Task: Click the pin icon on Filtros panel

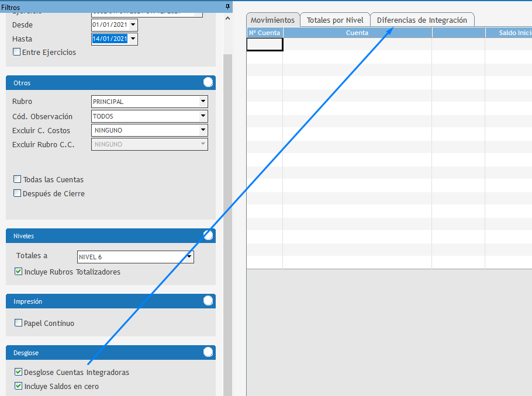Action: pyautogui.click(x=227, y=6)
